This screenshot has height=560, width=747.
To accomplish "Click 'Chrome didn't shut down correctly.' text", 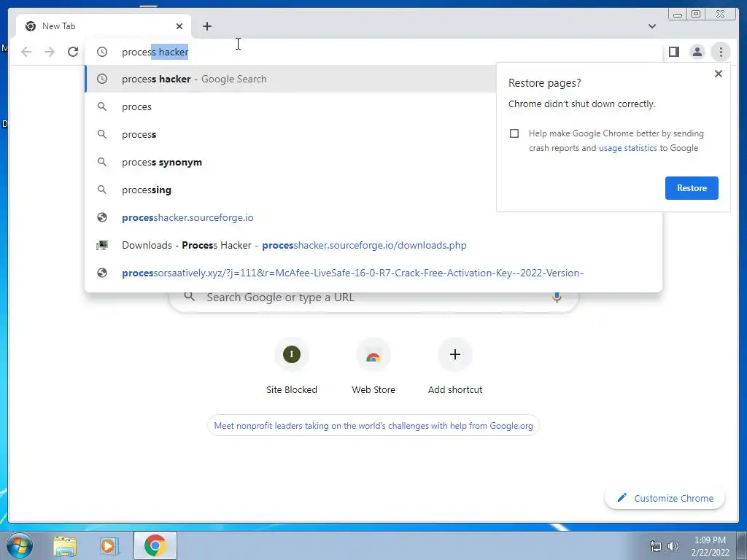I will click(581, 104).
